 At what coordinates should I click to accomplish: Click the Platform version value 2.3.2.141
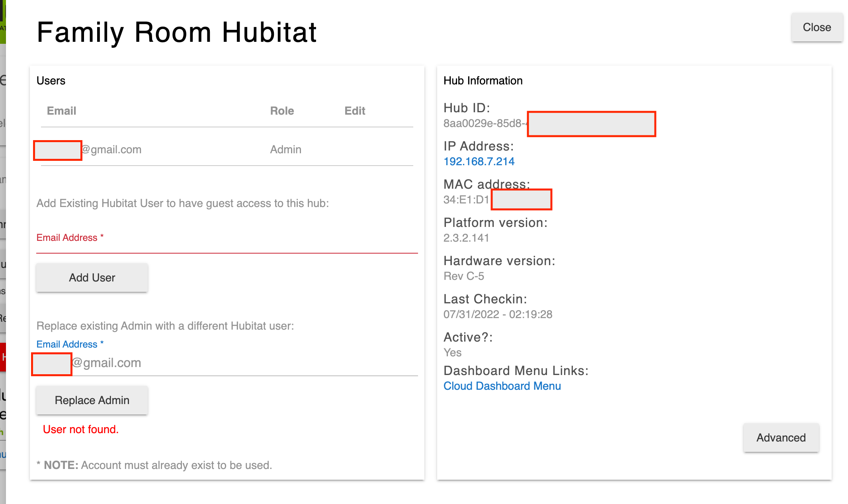pos(466,238)
